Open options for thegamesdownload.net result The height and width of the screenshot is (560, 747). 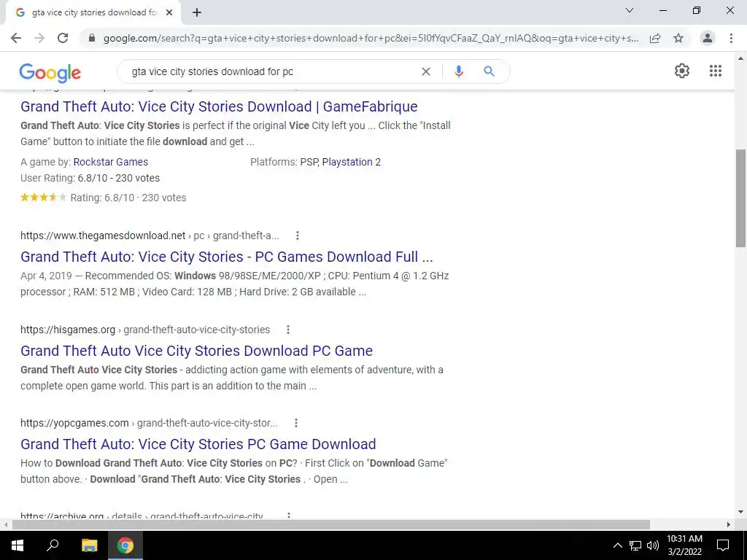coord(298,236)
